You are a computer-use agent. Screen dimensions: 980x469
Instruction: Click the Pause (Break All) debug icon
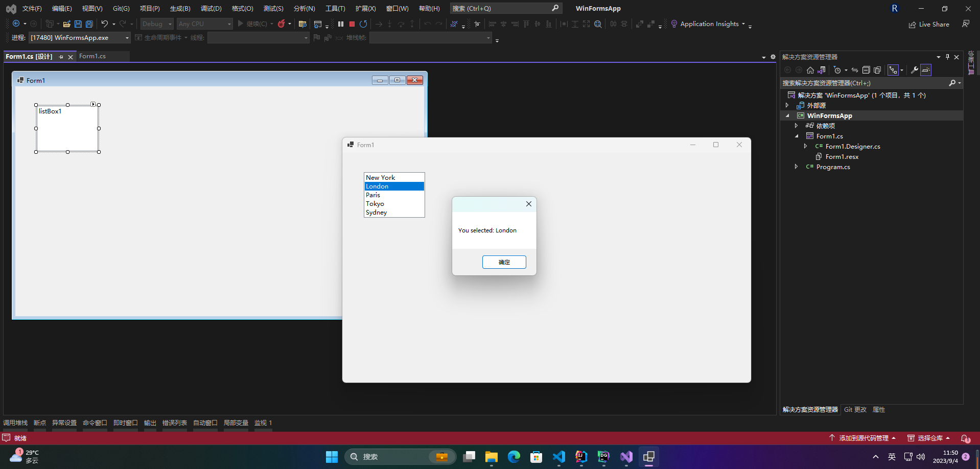point(341,24)
